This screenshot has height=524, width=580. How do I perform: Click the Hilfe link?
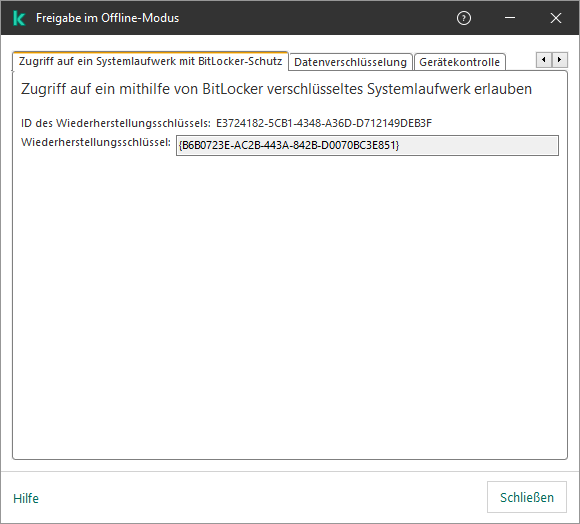(26, 498)
